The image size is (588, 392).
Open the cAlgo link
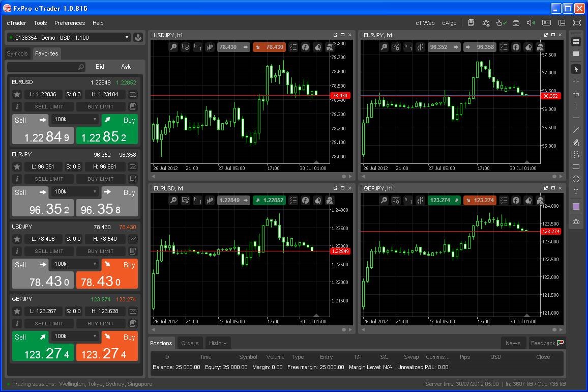(x=449, y=23)
